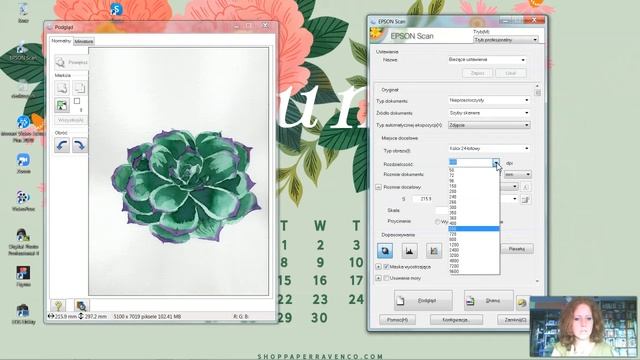Viewport: 640px width, 360px height.
Task: Select the highlighted 600 resolution entry
Action: [x=474, y=229]
